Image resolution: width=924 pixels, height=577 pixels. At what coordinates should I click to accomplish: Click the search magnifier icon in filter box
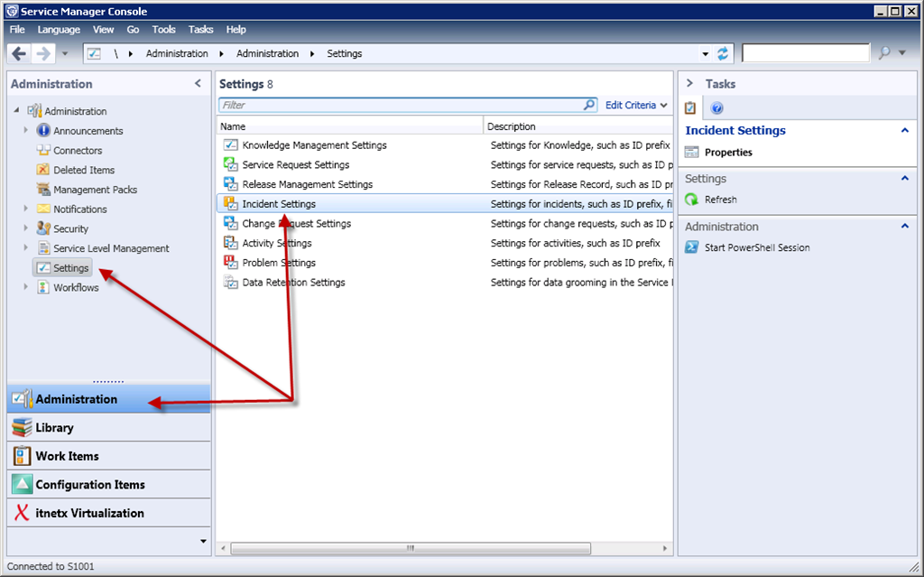pos(589,105)
